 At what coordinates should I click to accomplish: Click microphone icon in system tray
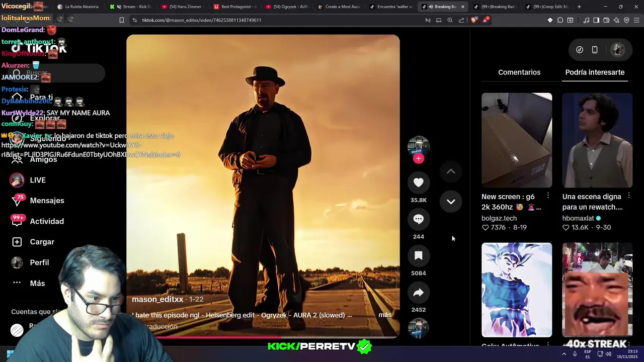[575, 354]
